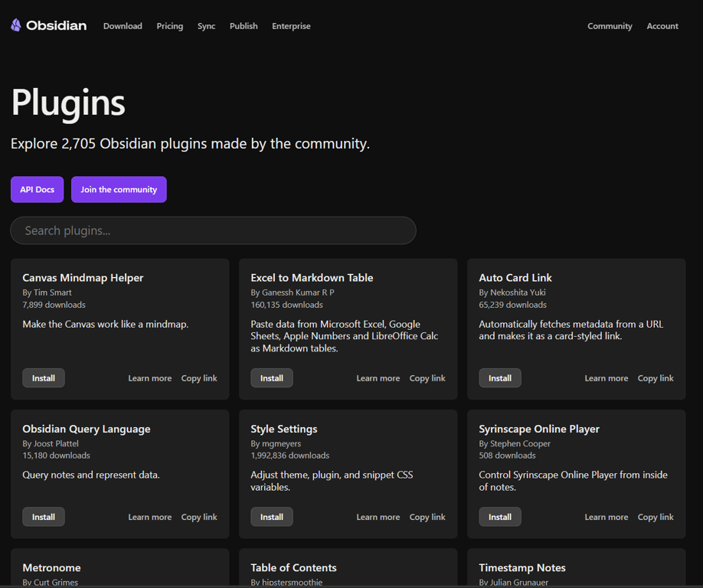The height and width of the screenshot is (588, 703).
Task: Click author text By mgmeyers
Action: [276, 443]
